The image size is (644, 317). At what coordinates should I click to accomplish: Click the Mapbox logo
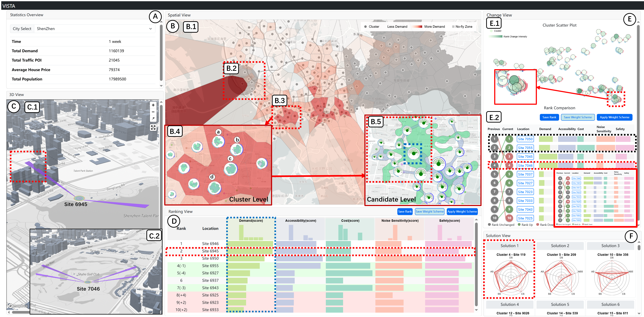click(18, 306)
